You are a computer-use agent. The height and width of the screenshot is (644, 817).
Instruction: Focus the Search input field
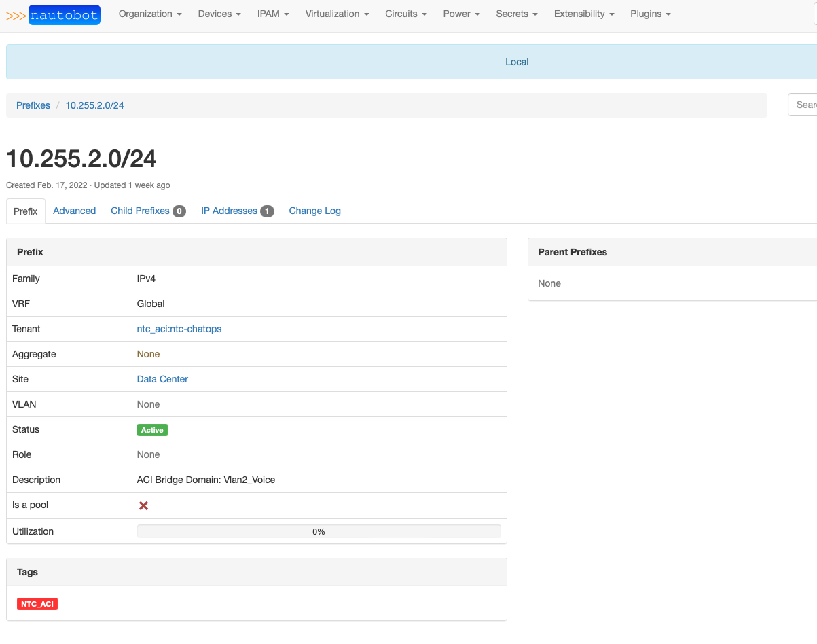[804, 105]
